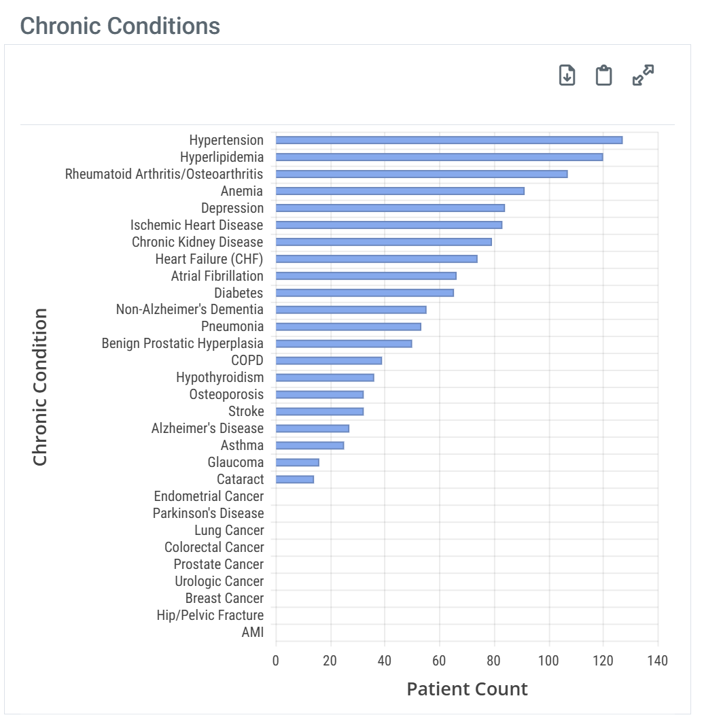The image size is (702, 728).
Task: Click the Parkinson's Disease axis label
Action: 208,513
